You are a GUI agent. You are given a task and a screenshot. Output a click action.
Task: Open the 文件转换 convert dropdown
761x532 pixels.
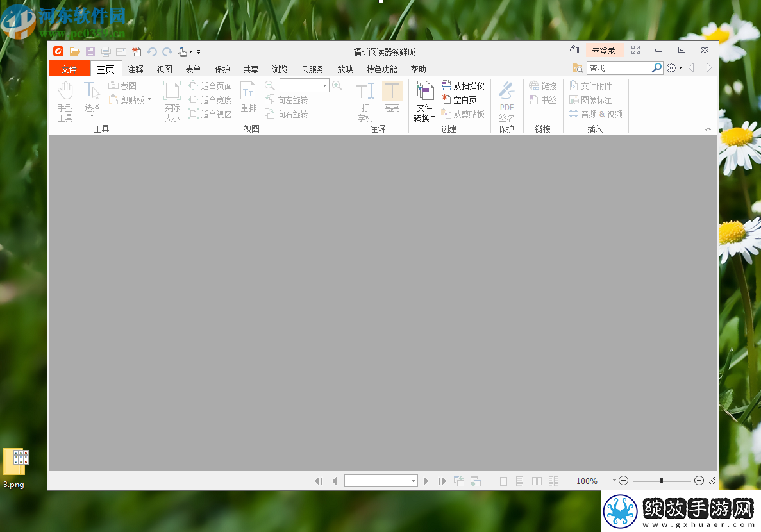coord(424,101)
